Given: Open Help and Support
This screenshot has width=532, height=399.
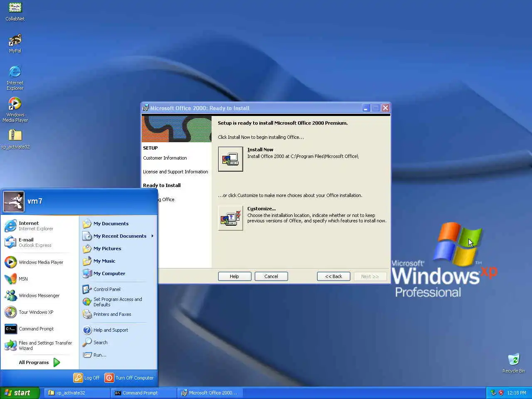Looking at the screenshot, I should pyautogui.click(x=118, y=330).
